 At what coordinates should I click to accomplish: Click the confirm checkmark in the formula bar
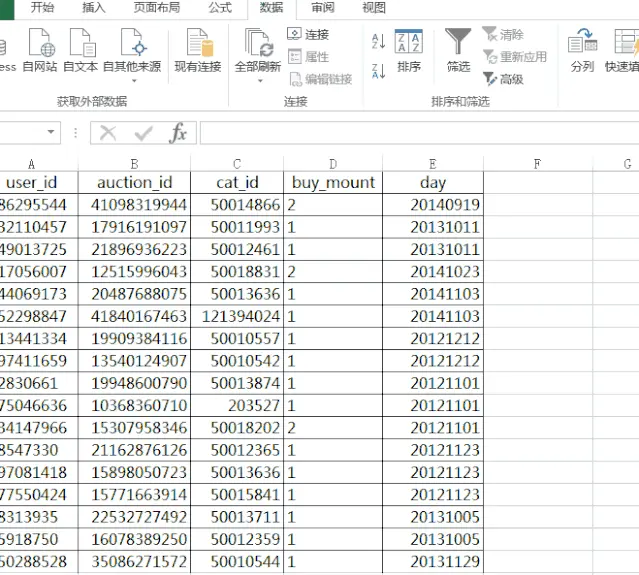click(143, 133)
